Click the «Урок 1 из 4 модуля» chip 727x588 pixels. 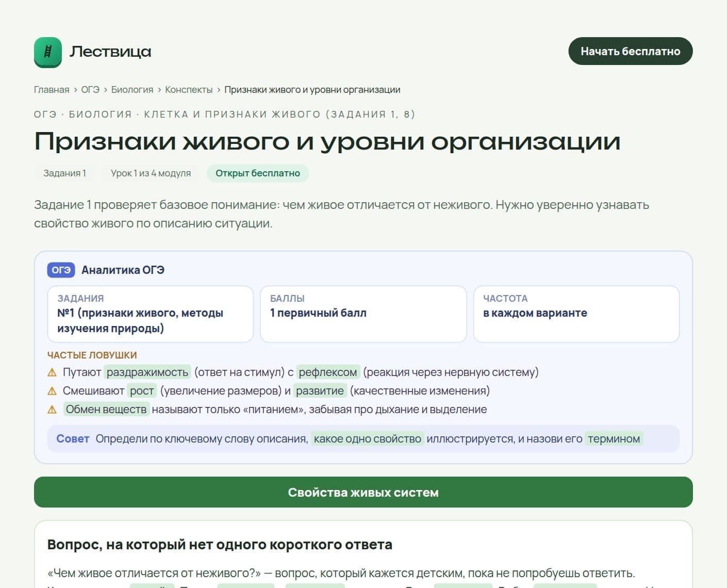151,173
